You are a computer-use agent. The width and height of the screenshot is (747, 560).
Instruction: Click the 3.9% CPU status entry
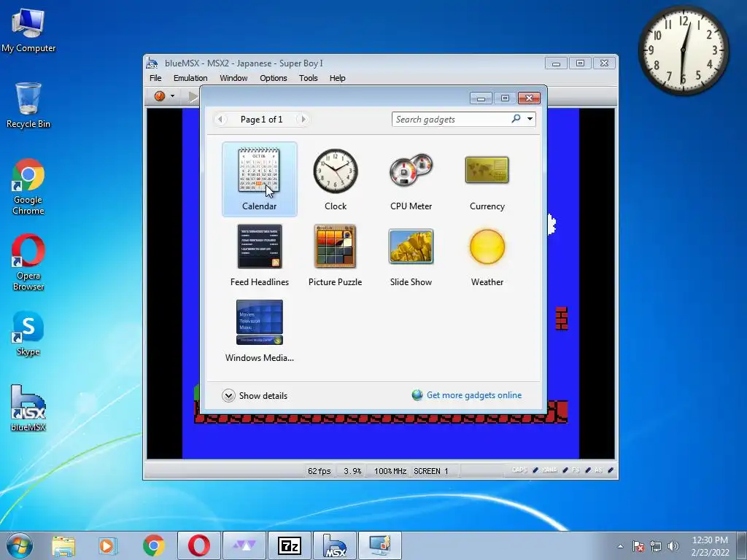coord(352,471)
